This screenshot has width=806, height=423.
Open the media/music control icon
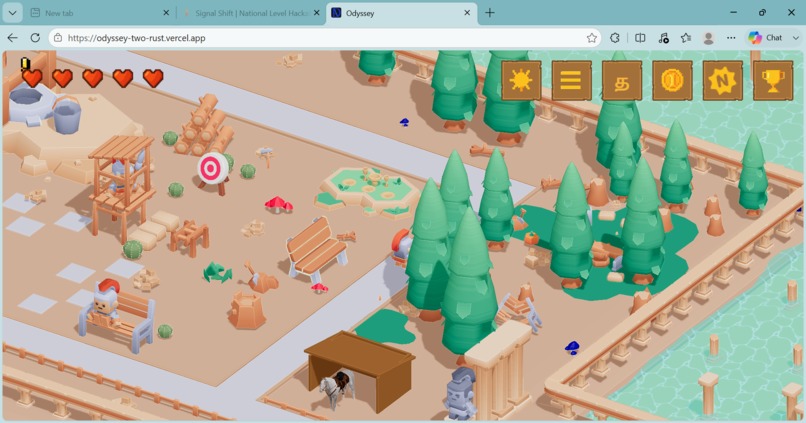(x=663, y=38)
